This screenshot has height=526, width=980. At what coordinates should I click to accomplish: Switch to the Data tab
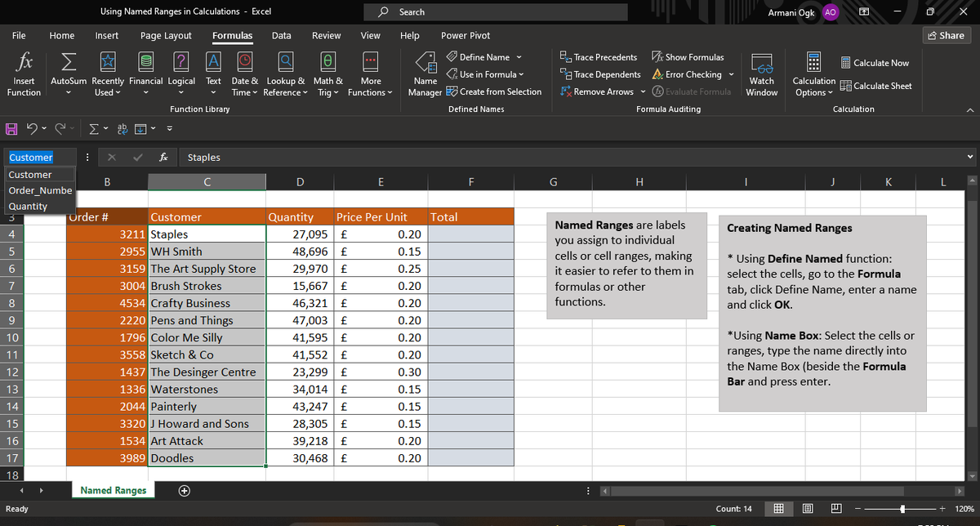(x=281, y=35)
